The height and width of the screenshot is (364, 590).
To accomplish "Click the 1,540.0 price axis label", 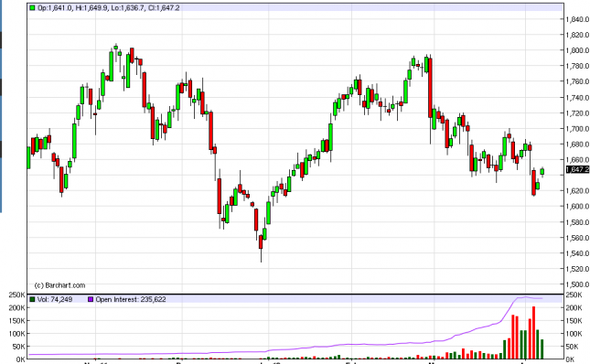I will pyautogui.click(x=577, y=253).
